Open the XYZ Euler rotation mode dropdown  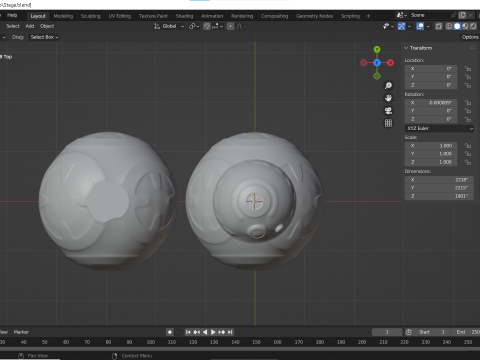click(439, 128)
